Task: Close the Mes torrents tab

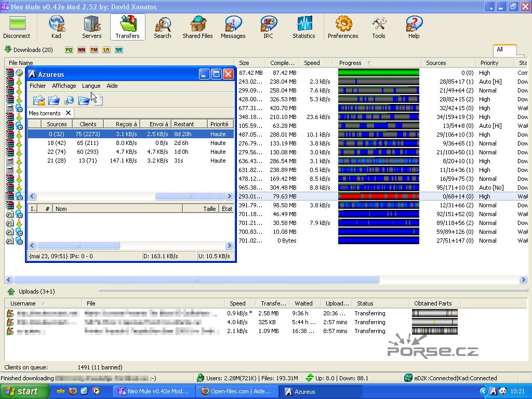Action: (68, 113)
